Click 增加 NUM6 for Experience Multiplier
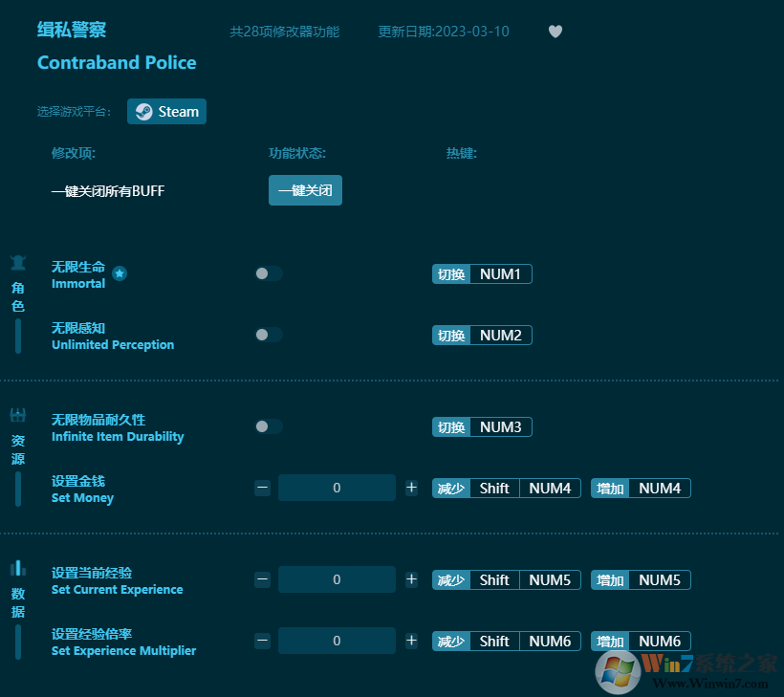 [640, 641]
